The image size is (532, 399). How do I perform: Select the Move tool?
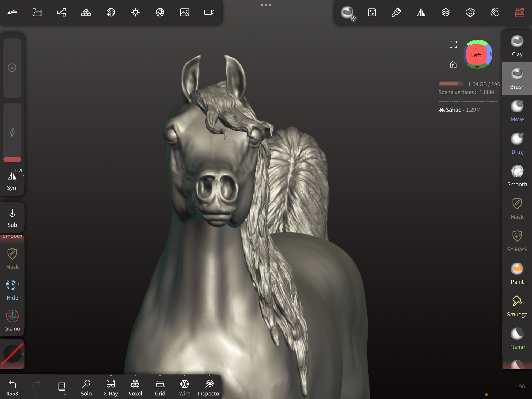[x=517, y=111]
